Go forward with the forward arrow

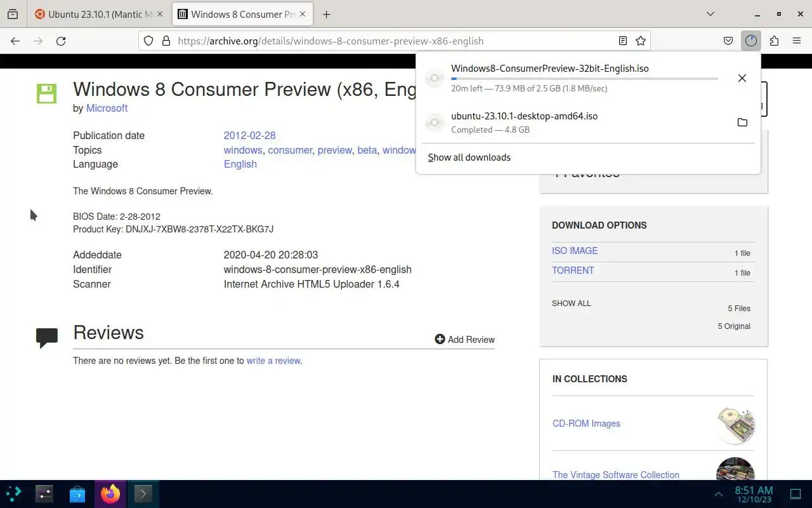point(38,41)
